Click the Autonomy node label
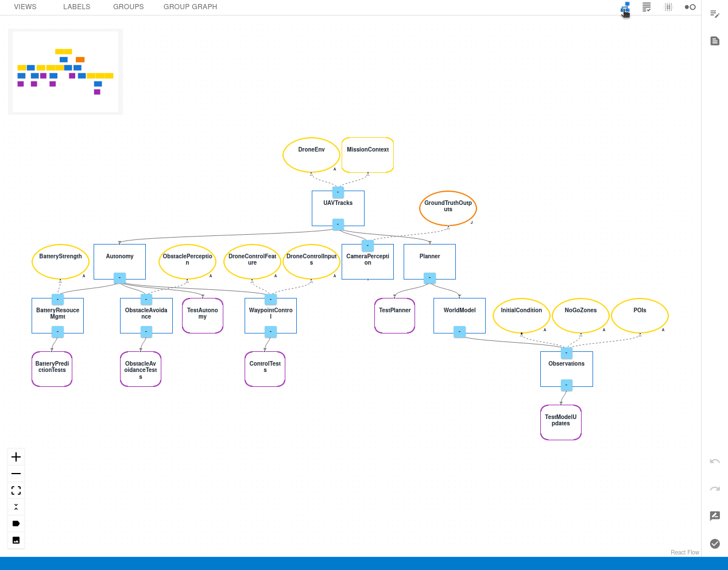The height and width of the screenshot is (570, 728). click(x=119, y=257)
